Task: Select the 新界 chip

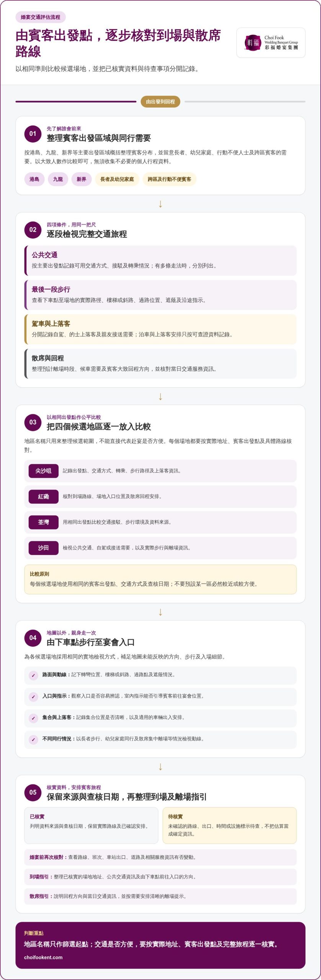Action: coord(81,179)
